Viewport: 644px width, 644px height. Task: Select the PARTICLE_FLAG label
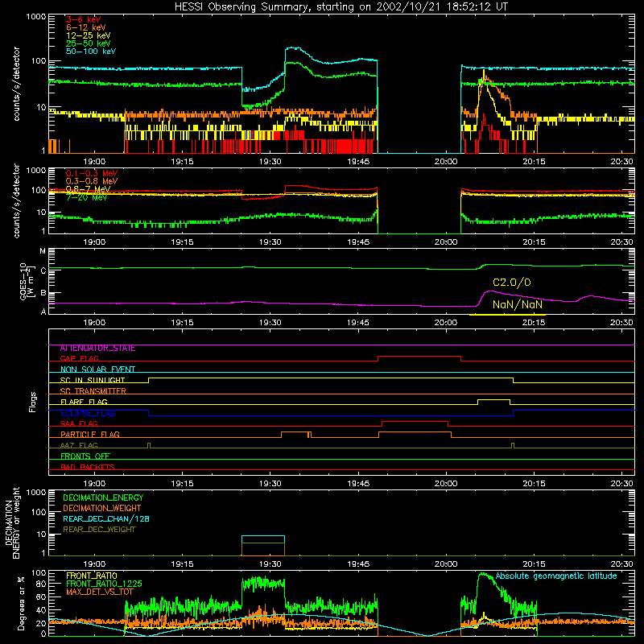(90, 434)
